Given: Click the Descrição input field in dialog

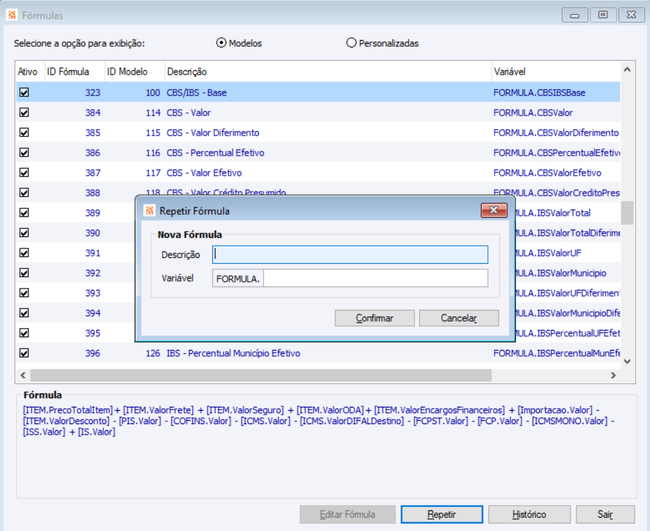Looking at the screenshot, I should [350, 255].
